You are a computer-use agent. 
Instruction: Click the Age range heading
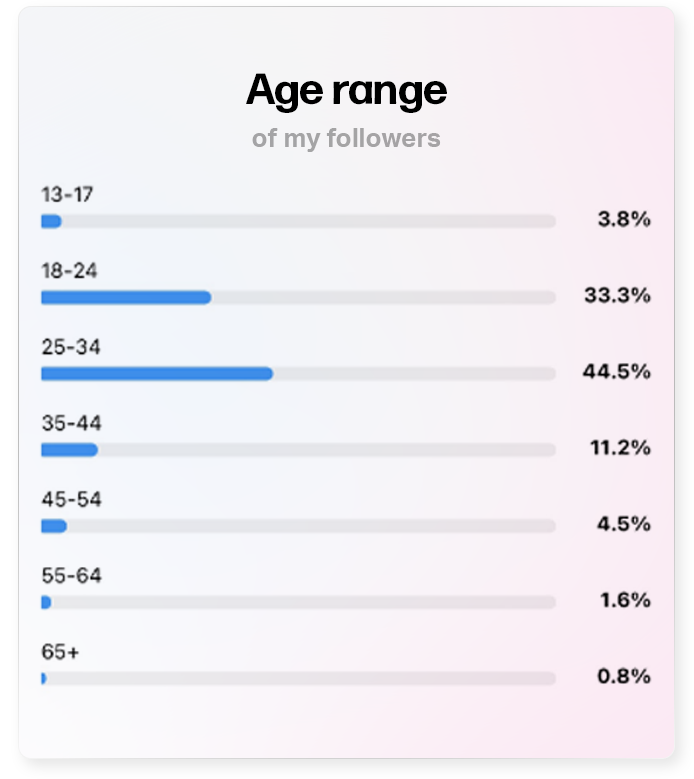pos(346,91)
